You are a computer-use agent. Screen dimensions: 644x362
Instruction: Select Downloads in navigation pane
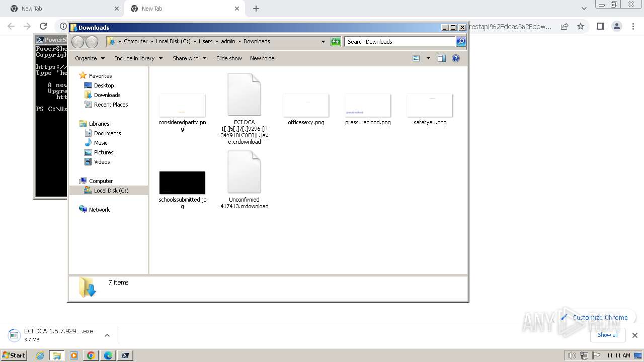point(107,95)
